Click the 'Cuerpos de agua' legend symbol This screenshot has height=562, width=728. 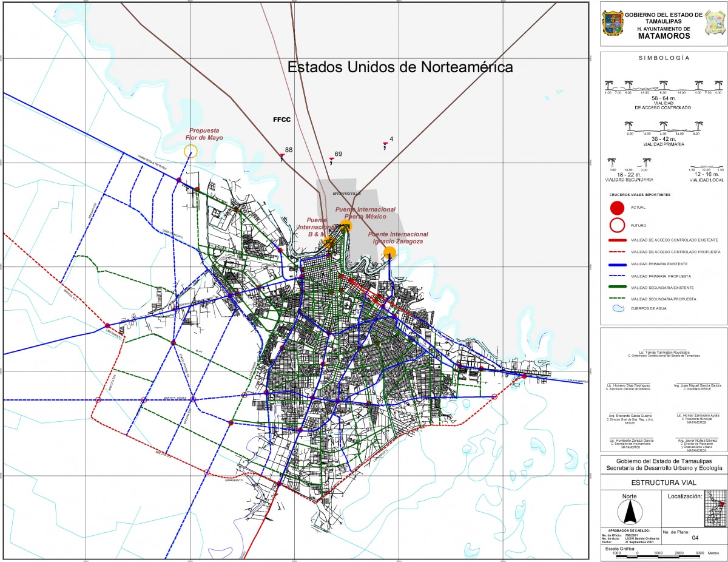tap(617, 308)
